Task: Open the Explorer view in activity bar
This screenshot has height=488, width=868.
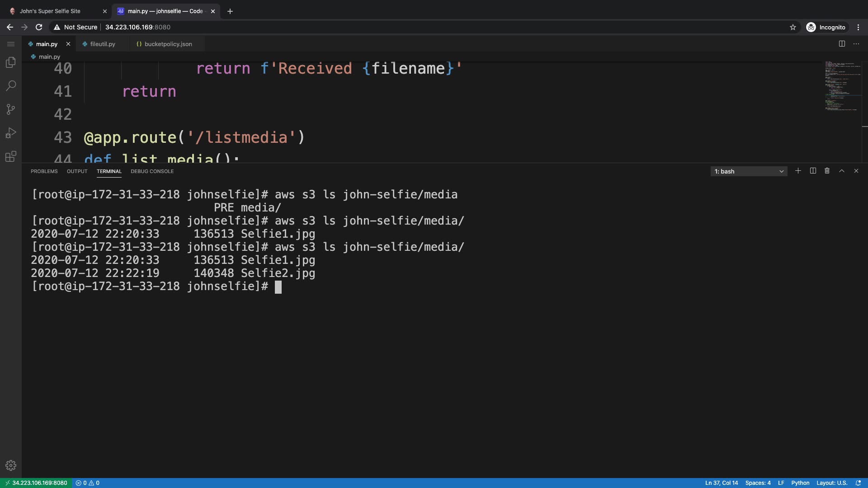Action: pyautogui.click(x=11, y=62)
